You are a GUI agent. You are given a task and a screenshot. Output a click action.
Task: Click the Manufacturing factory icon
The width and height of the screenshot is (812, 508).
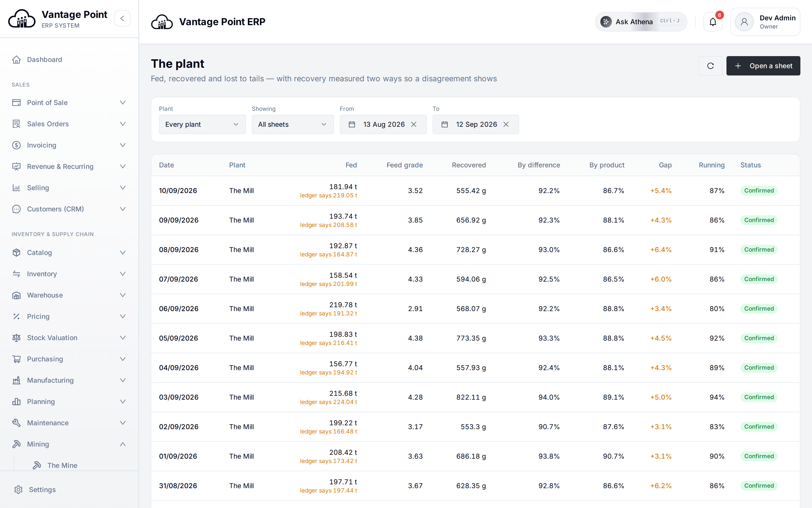[x=16, y=380]
